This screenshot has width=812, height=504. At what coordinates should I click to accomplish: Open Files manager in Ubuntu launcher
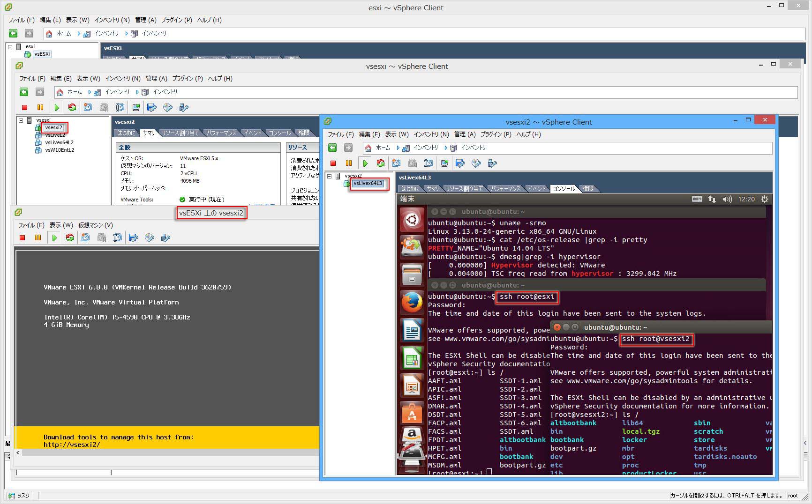click(412, 274)
